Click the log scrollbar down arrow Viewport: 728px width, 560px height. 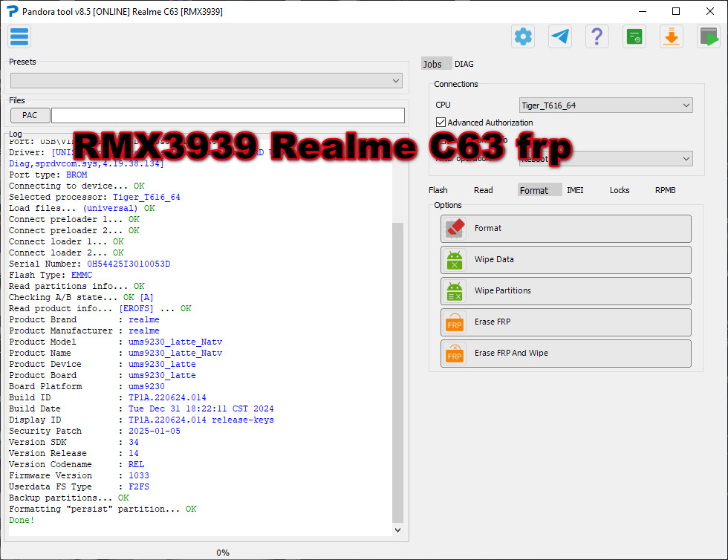pos(397,530)
